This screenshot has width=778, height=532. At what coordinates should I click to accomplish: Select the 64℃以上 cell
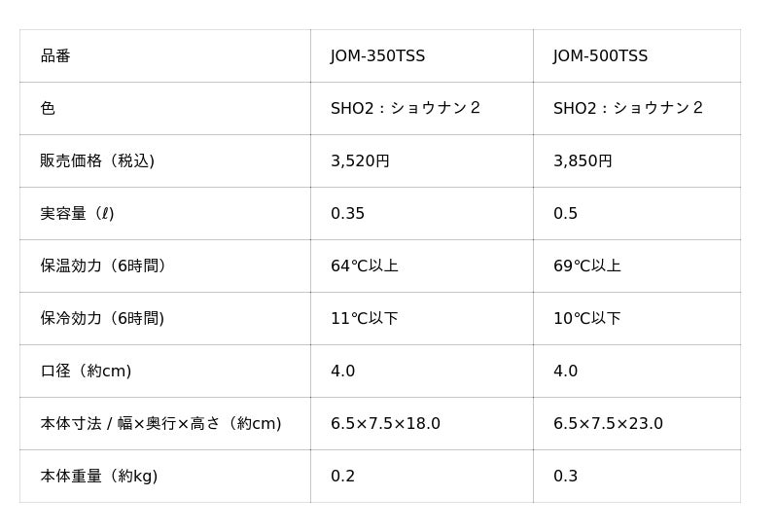pyautogui.click(x=364, y=266)
